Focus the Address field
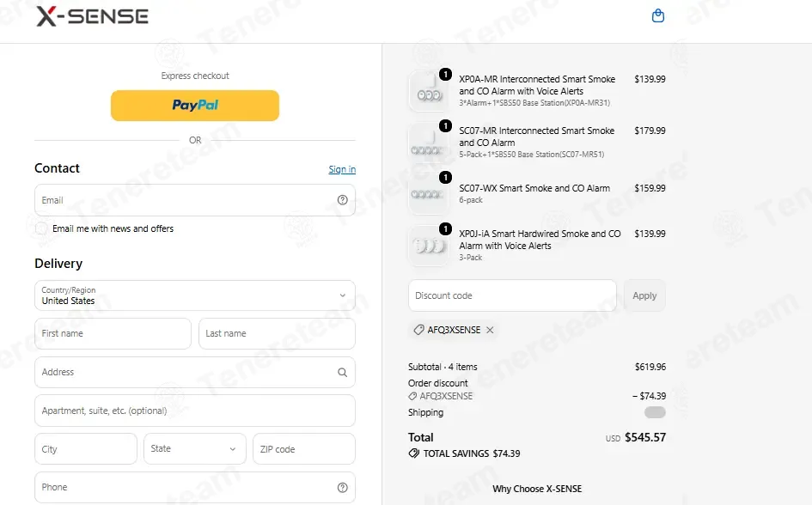This screenshot has height=505, width=812. click(x=195, y=372)
